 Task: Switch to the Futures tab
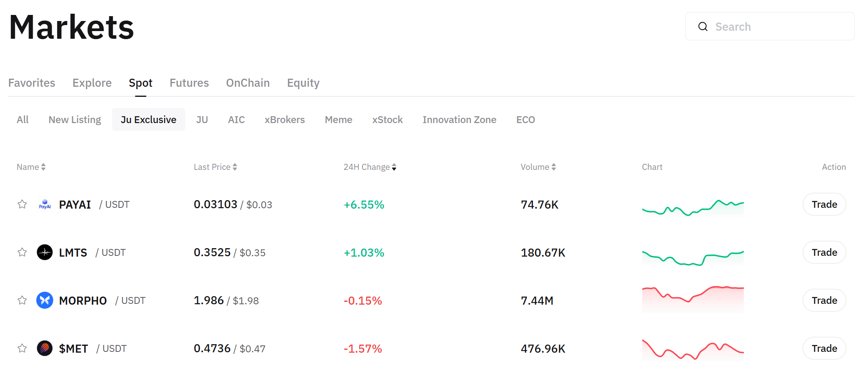point(189,83)
